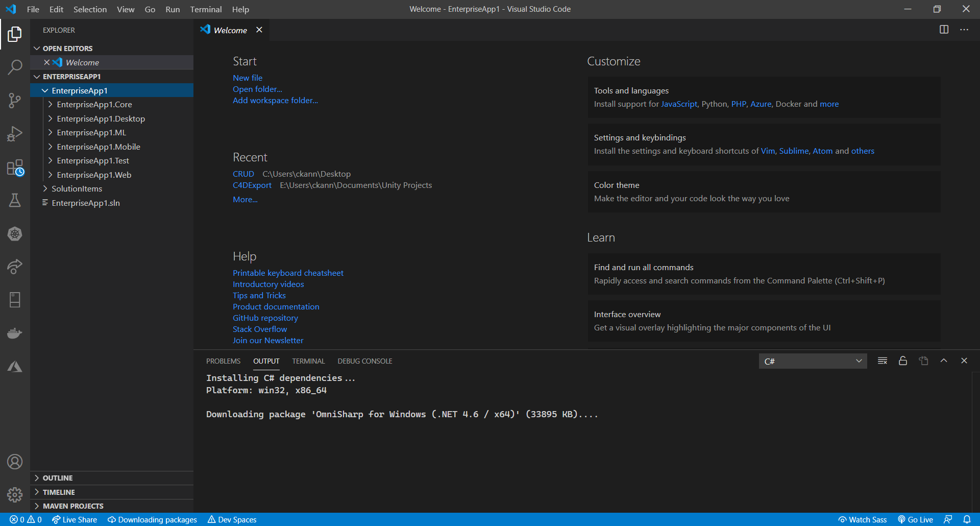
Task: Open the Interface overview card
Action: pyautogui.click(x=764, y=321)
